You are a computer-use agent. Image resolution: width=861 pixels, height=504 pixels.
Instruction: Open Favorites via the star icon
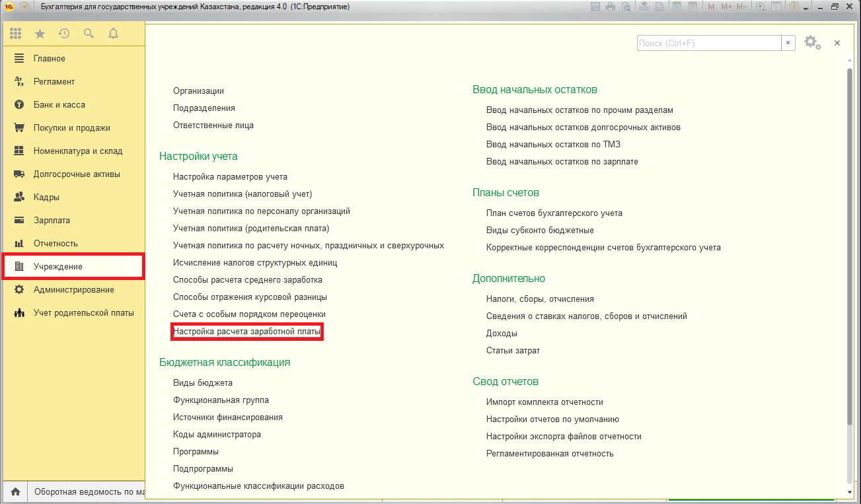pyautogui.click(x=40, y=33)
